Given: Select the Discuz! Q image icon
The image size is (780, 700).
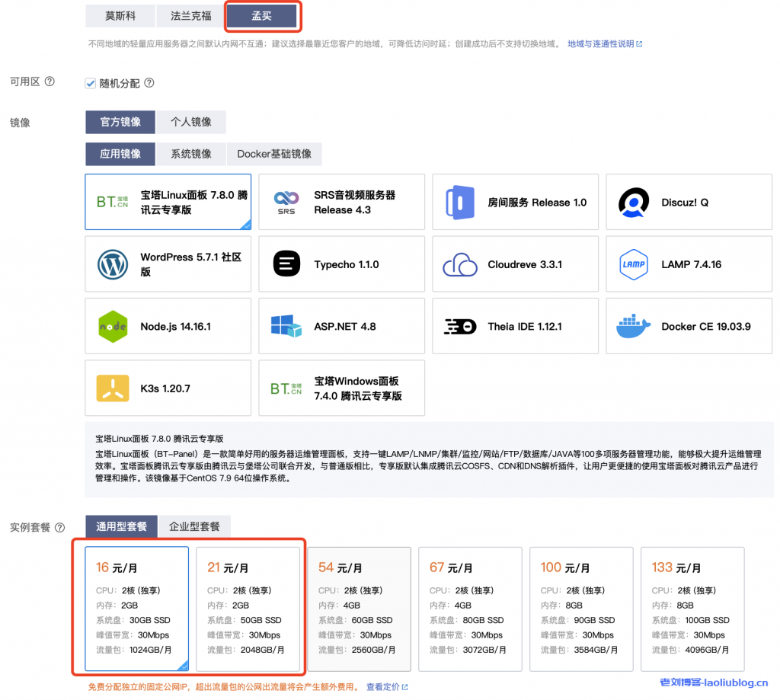Looking at the screenshot, I should (x=634, y=203).
